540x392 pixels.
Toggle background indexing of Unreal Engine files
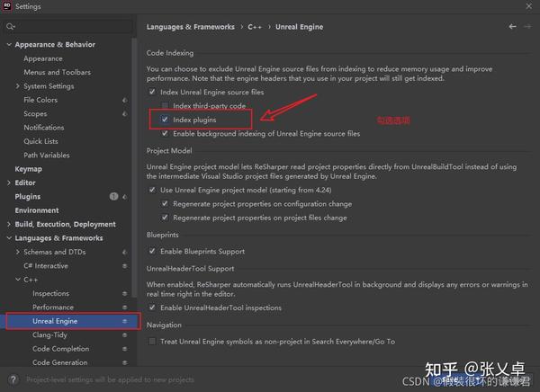click(165, 133)
